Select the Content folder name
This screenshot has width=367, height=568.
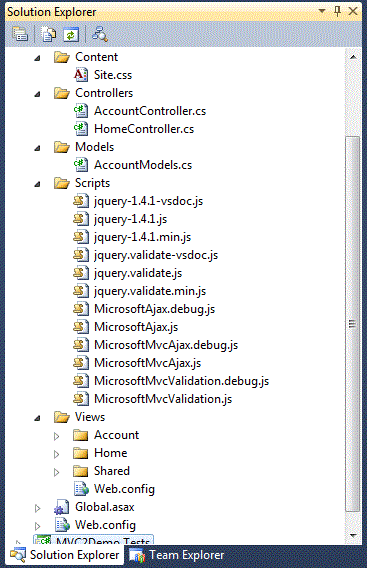(x=96, y=57)
